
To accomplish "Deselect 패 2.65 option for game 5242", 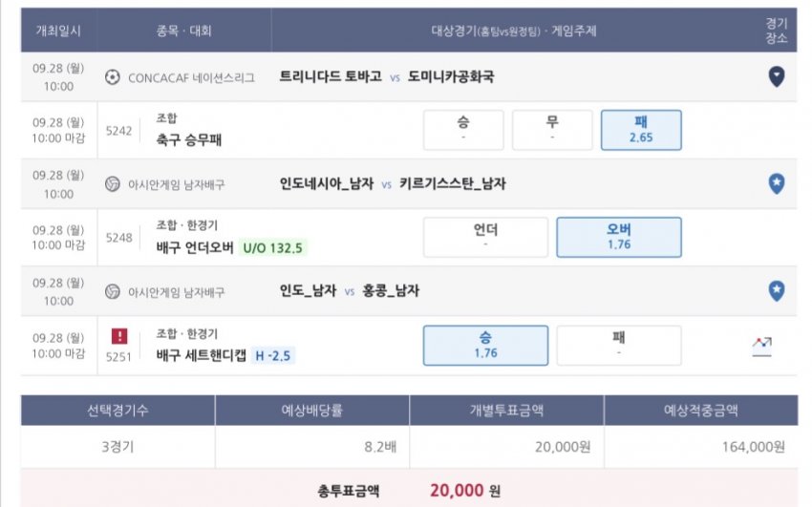I will (x=641, y=130).
